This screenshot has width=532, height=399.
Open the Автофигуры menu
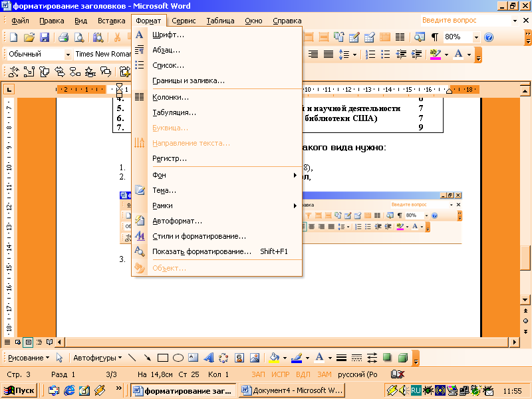pos(97,358)
